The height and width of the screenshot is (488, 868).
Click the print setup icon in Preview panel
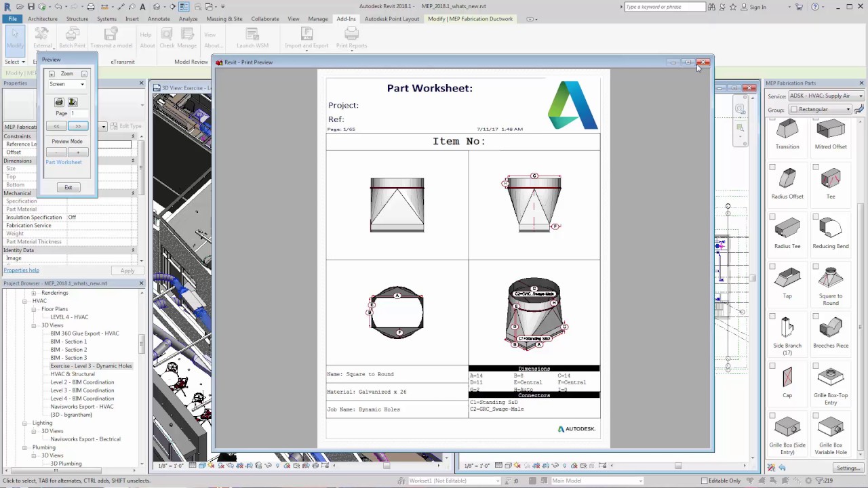pos(73,102)
